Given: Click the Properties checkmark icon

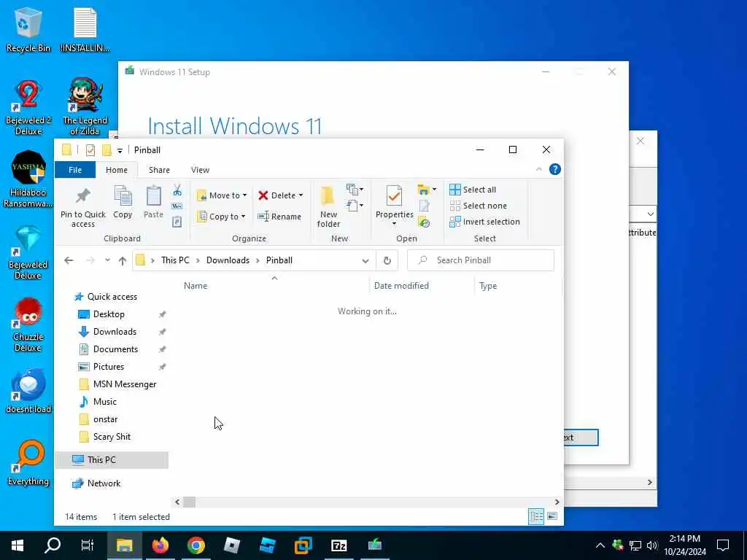Looking at the screenshot, I should point(394,196).
